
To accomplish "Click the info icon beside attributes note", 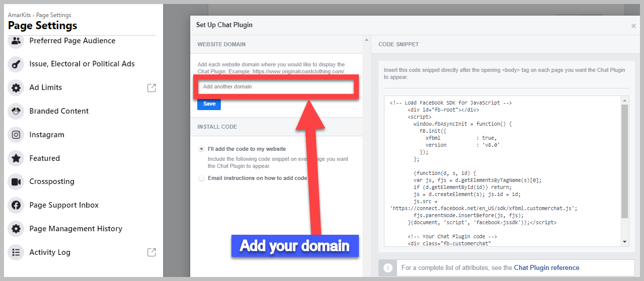I will point(388,268).
